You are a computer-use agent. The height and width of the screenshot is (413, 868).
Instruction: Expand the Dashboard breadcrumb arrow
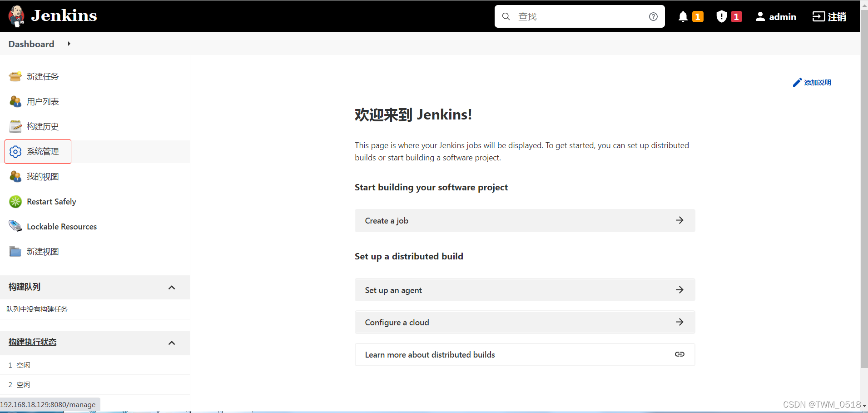tap(69, 44)
